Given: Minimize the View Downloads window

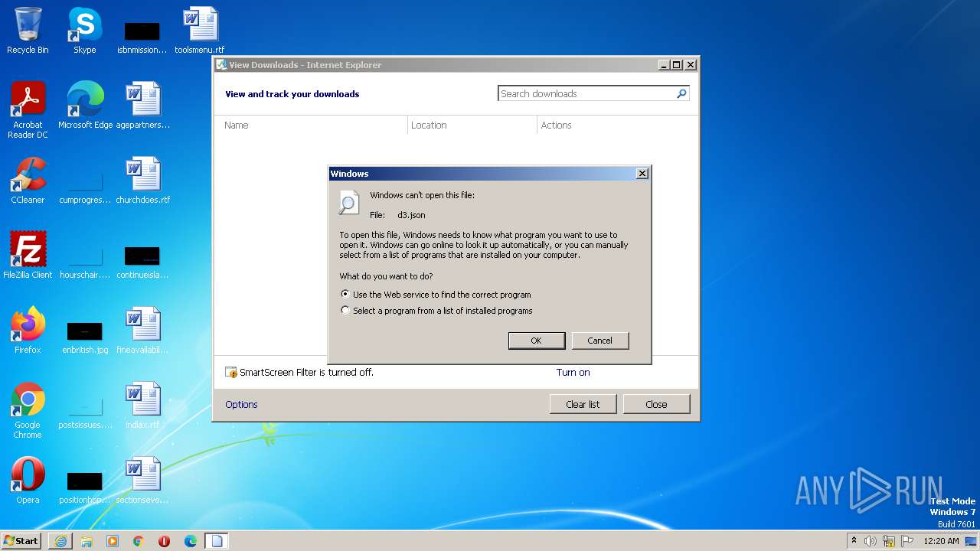Looking at the screenshot, I should point(664,65).
